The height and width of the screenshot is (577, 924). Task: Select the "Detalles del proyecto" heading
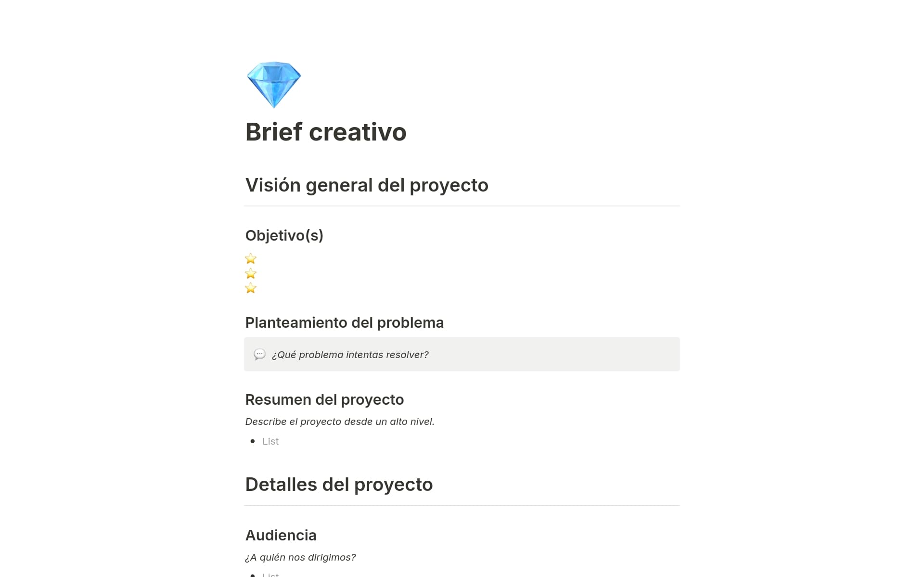[x=339, y=485]
